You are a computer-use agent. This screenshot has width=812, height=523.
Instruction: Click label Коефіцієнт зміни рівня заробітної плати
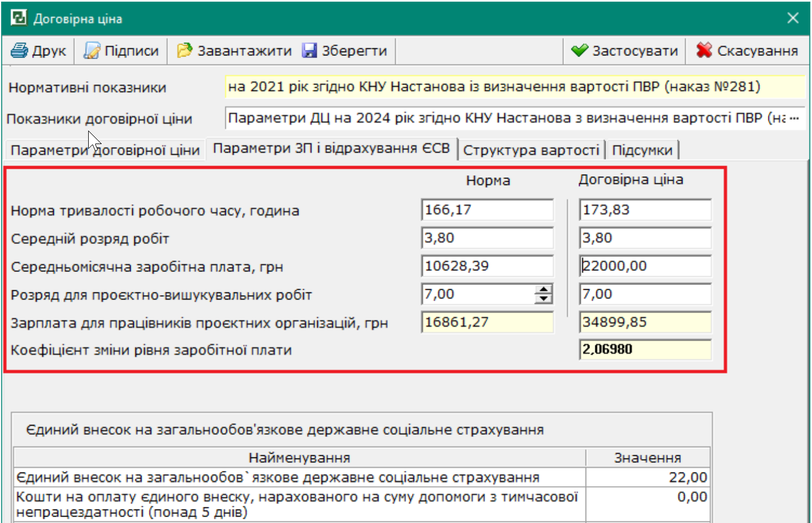pos(151,350)
